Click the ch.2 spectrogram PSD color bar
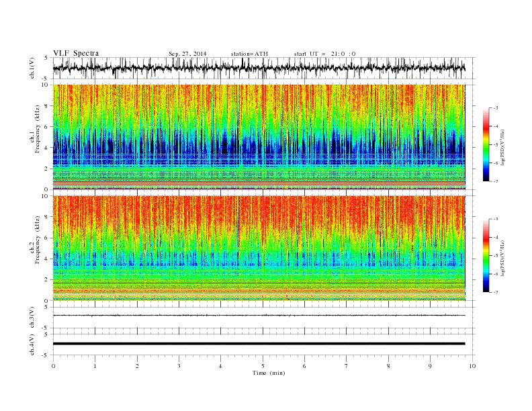 coord(486,255)
